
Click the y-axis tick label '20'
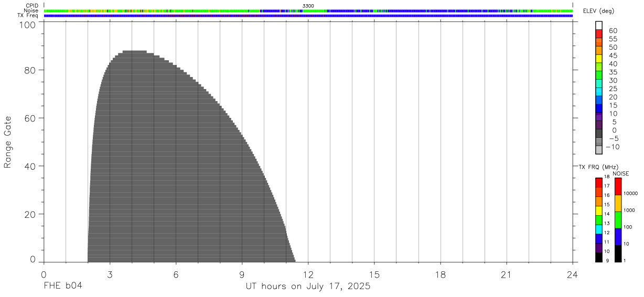tap(30, 214)
